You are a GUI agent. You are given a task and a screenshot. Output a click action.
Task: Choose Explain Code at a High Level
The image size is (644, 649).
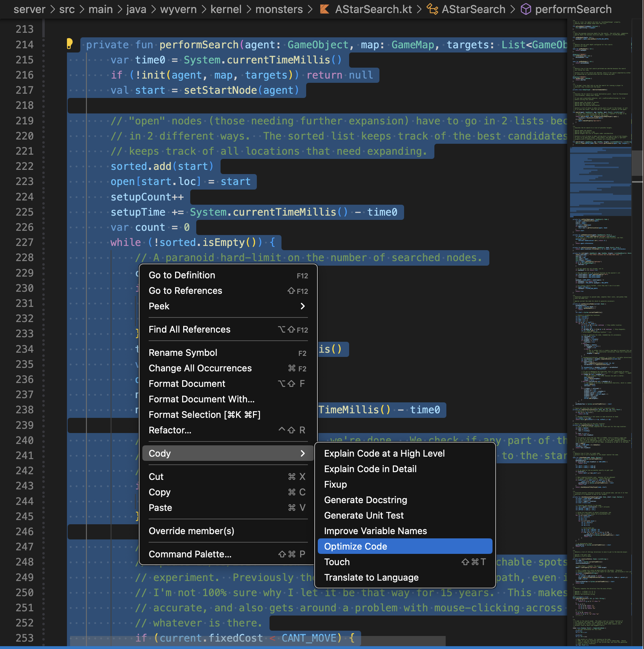coord(405,453)
